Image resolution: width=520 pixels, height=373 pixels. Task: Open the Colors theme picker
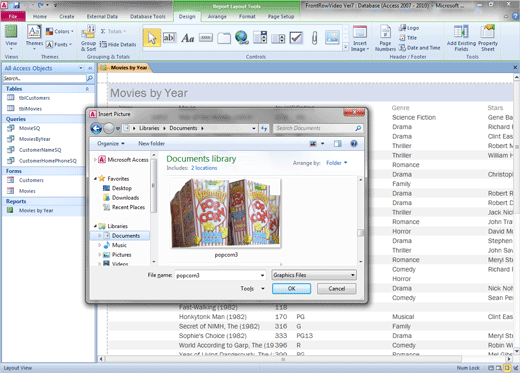(60, 31)
